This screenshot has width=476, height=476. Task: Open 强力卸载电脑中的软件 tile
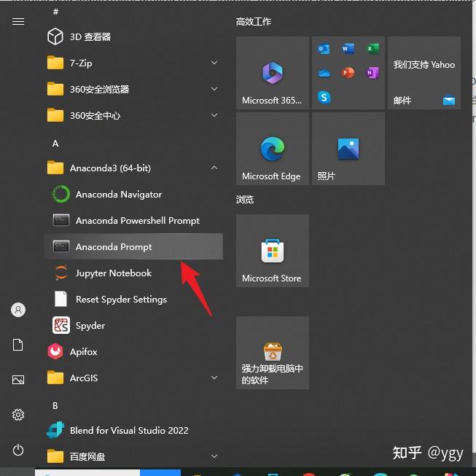pyautogui.click(x=273, y=353)
